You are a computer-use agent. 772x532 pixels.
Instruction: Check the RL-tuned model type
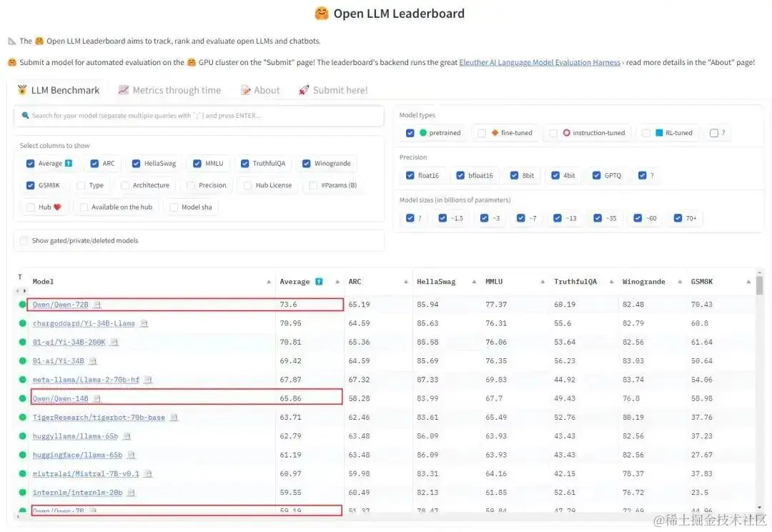tap(646, 133)
